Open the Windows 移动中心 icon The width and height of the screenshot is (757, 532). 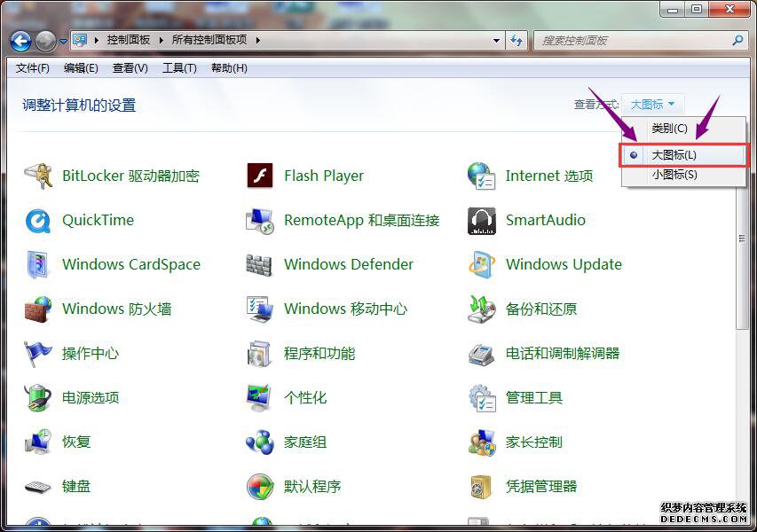[260, 309]
